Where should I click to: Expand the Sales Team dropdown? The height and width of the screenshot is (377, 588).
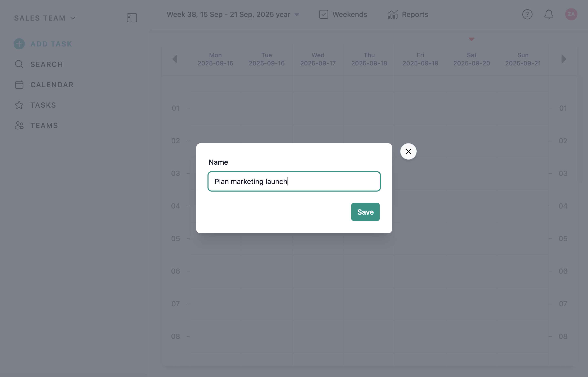[x=45, y=18]
